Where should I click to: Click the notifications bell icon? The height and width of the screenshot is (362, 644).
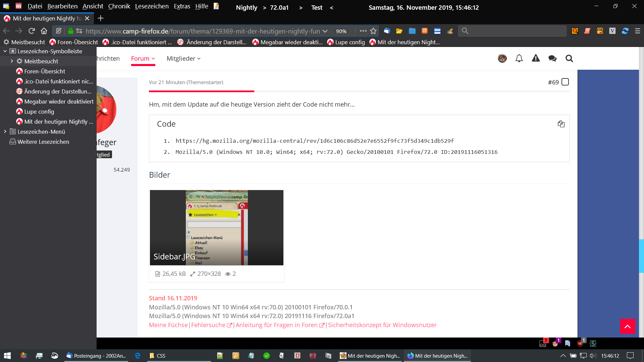click(519, 58)
